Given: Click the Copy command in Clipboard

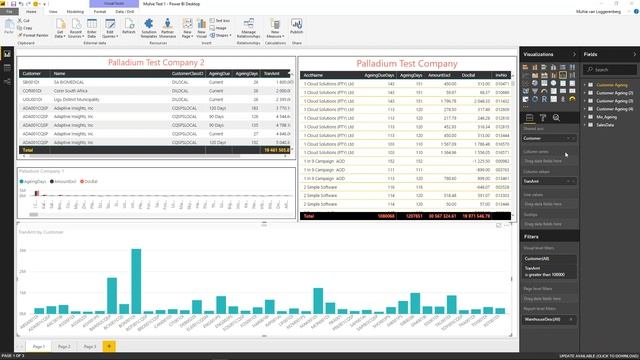Looking at the screenshot, I should [24, 28].
